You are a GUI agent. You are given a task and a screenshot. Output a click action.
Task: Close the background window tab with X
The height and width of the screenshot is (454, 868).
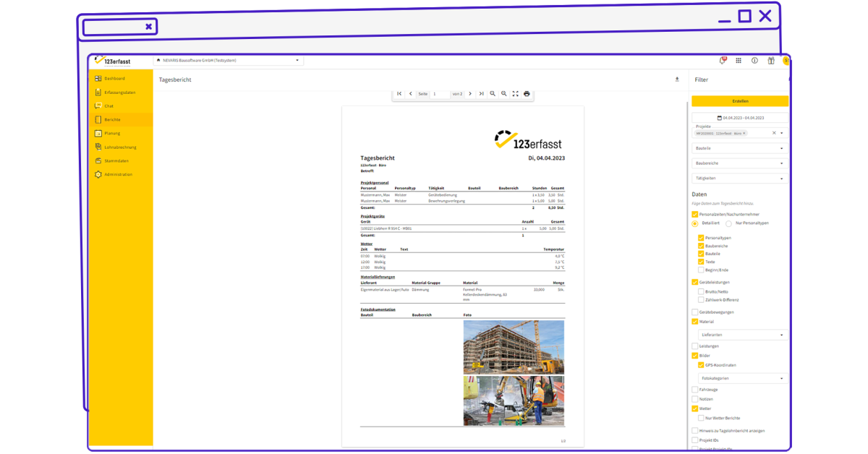pos(148,27)
